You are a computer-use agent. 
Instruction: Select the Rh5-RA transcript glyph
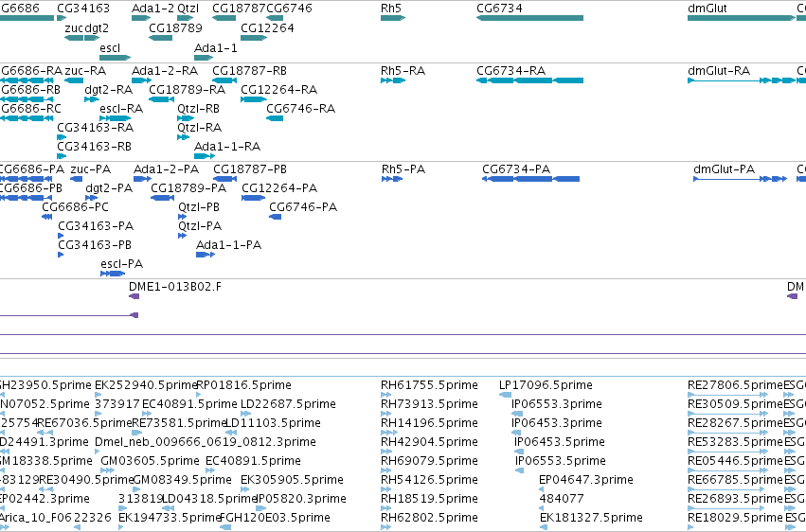click(393, 80)
